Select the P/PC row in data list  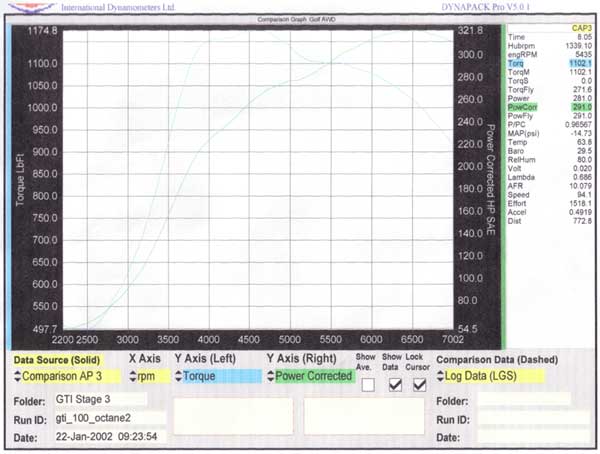549,125
